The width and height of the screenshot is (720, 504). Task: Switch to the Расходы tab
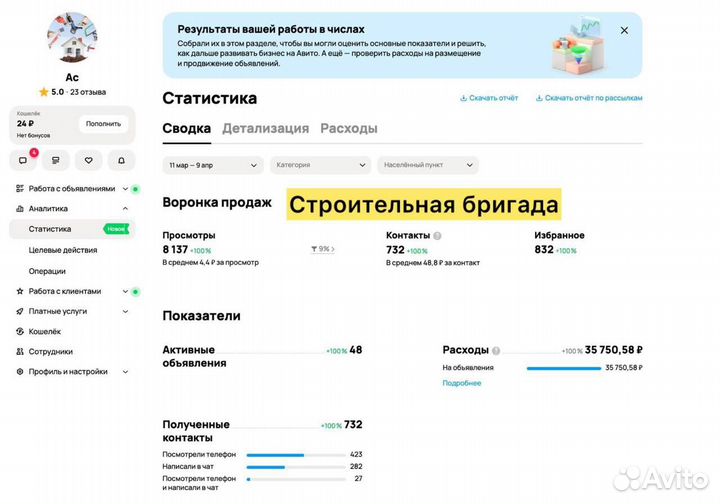click(x=349, y=129)
